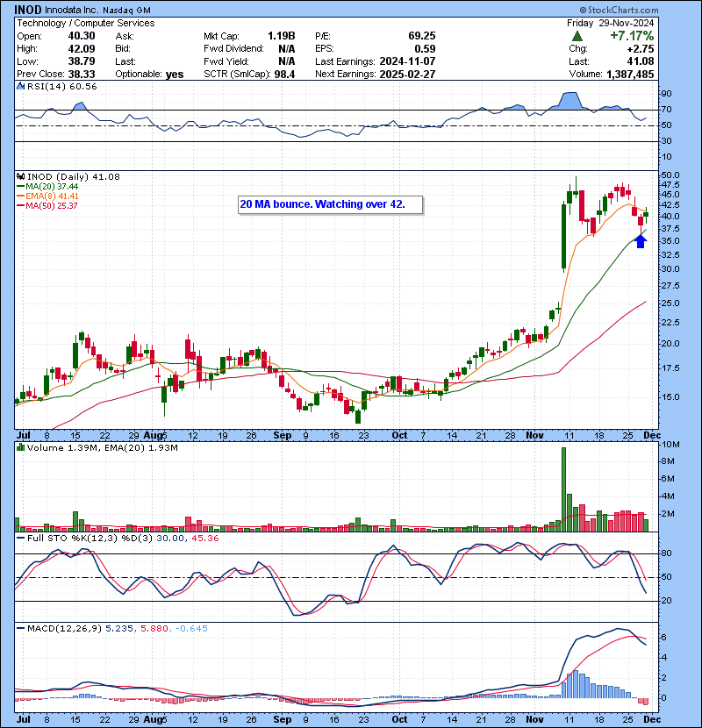Screen dimensions: 702x728
Task: Click the 50.0 price axis label
Action: (670, 175)
